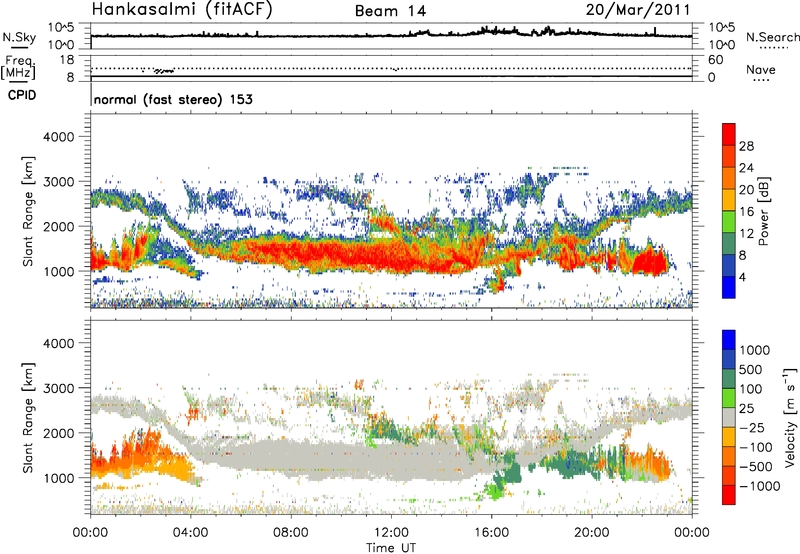800x554 pixels.
Task: Click the 18 label on frequency axis
Action: pyautogui.click(x=67, y=60)
